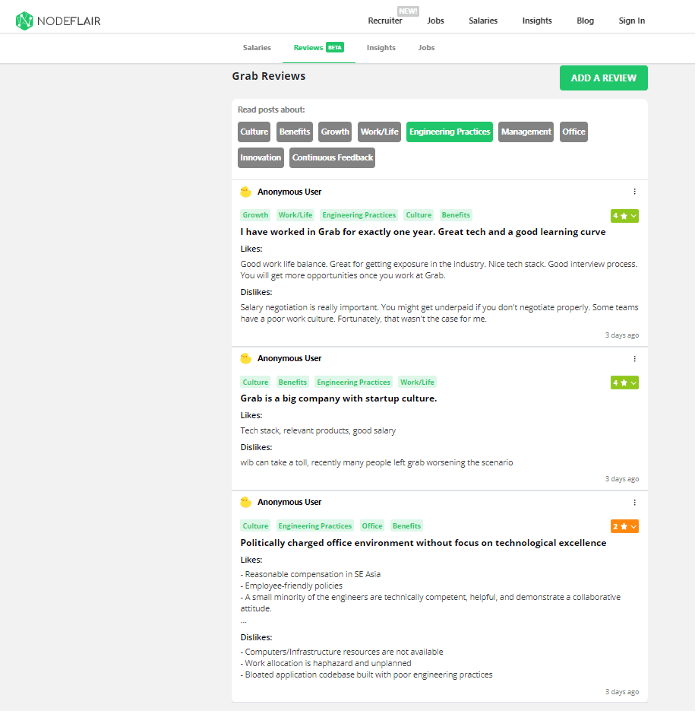Click the duck avatar on the first review
This screenshot has height=712, width=696.
click(x=246, y=192)
